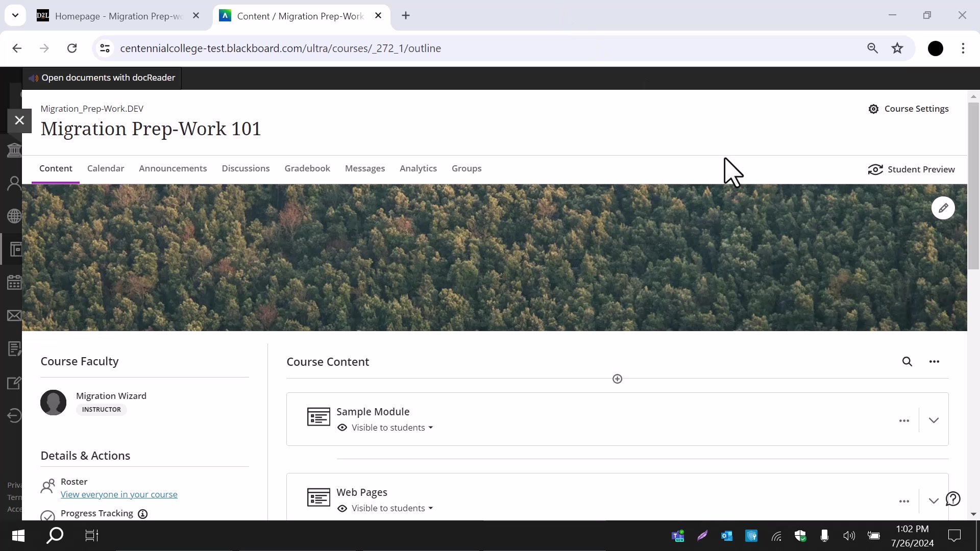Screen dimensions: 980x551
Task: Click the course banner edit pencil icon
Action: (x=943, y=208)
